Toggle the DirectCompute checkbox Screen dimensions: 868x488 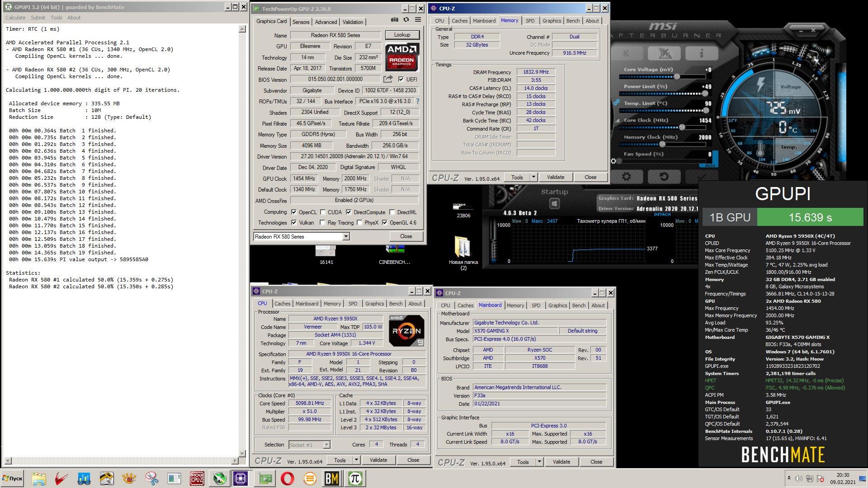click(349, 212)
